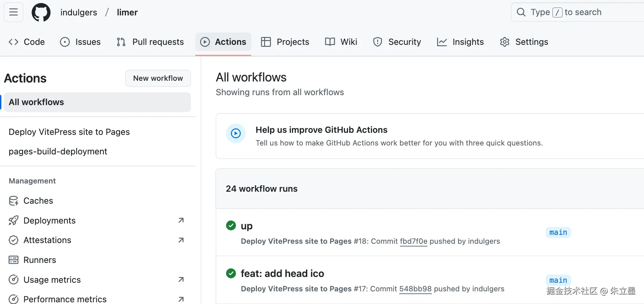Image resolution: width=644 pixels, height=304 pixels.
Task: Click the play icon in the feedback banner
Action: coord(236,133)
